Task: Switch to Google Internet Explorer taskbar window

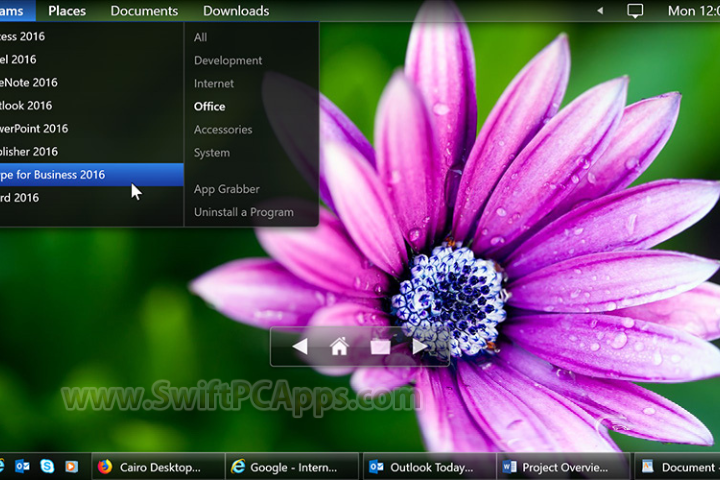Action: click(292, 467)
